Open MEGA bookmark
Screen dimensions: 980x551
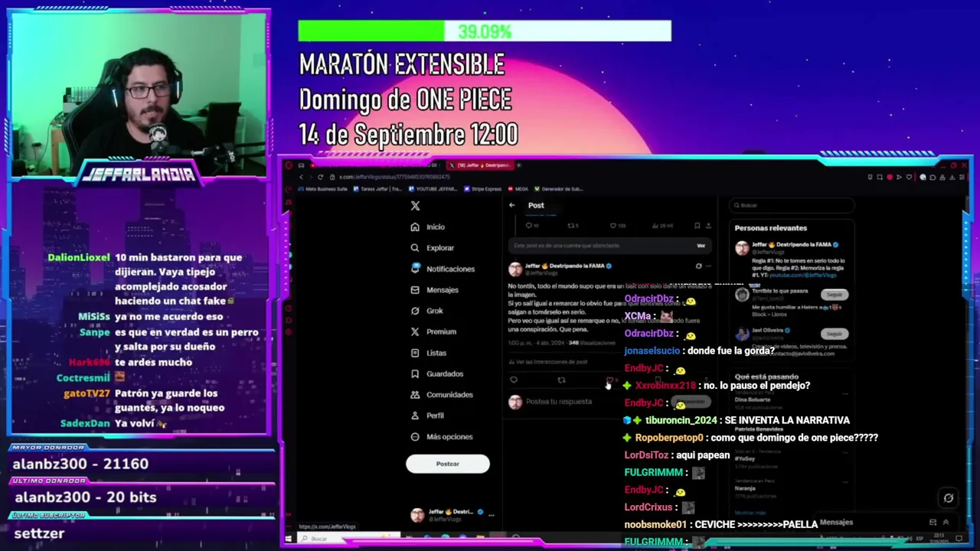[x=518, y=189]
